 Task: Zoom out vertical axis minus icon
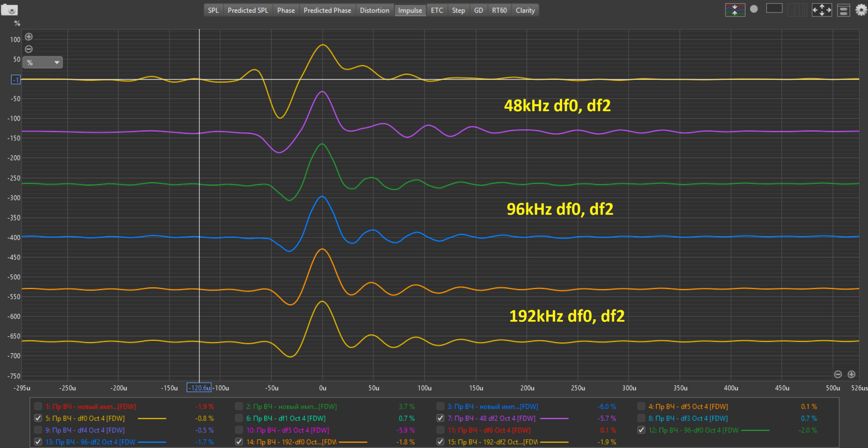(x=29, y=49)
